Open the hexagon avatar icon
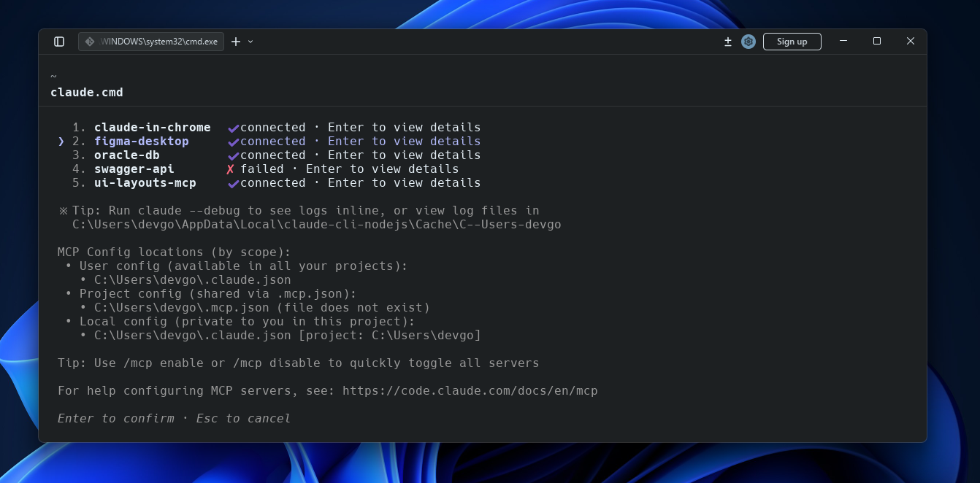This screenshot has width=980, height=483. [x=748, y=42]
